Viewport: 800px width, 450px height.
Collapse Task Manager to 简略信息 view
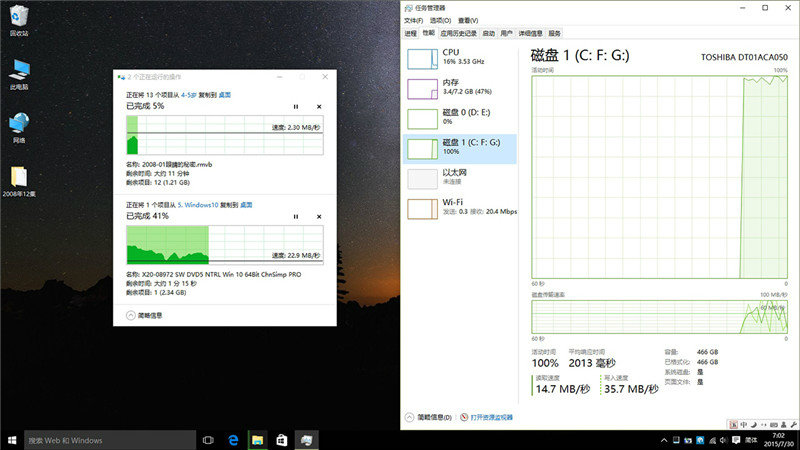point(409,417)
